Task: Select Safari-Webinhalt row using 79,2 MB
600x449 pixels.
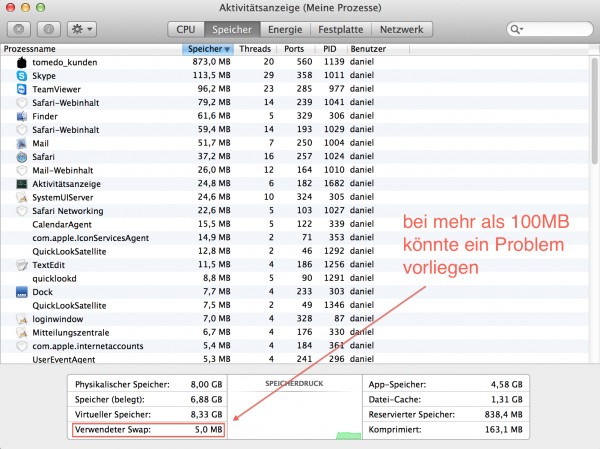Action: click(295, 103)
